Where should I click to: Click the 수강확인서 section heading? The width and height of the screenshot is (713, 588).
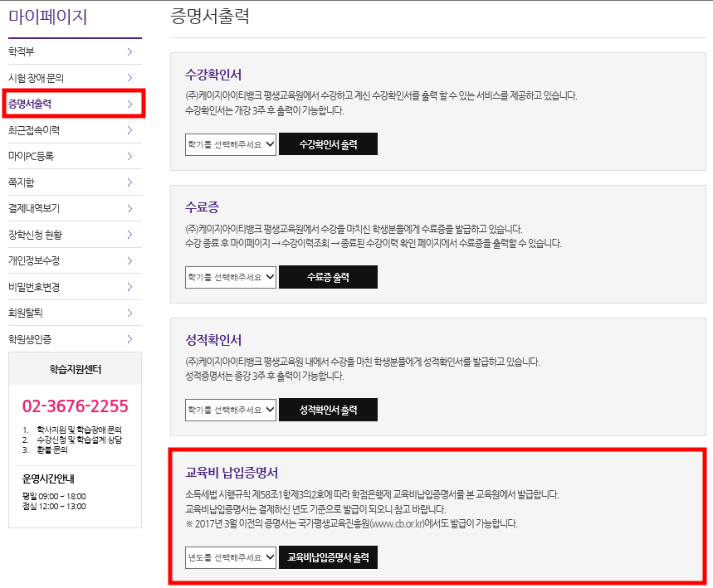pyautogui.click(x=213, y=75)
